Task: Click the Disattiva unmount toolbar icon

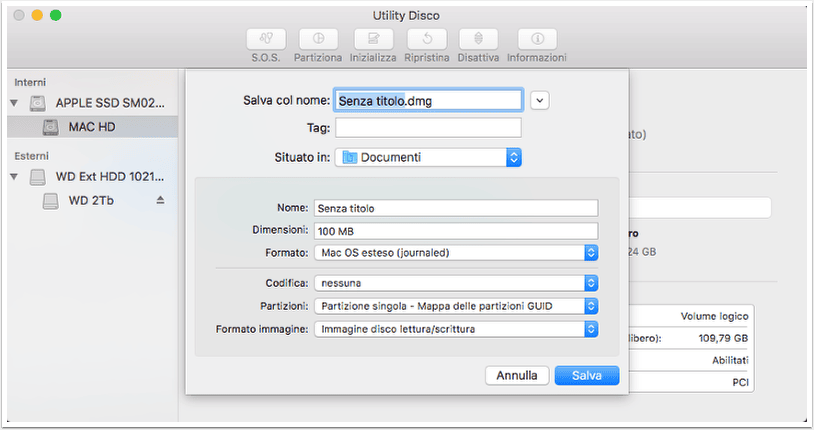Action: point(478,39)
